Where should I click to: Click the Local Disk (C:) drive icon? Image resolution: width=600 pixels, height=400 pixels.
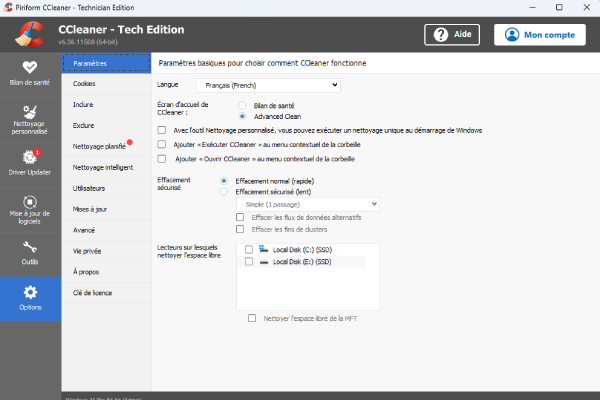[x=264, y=249]
